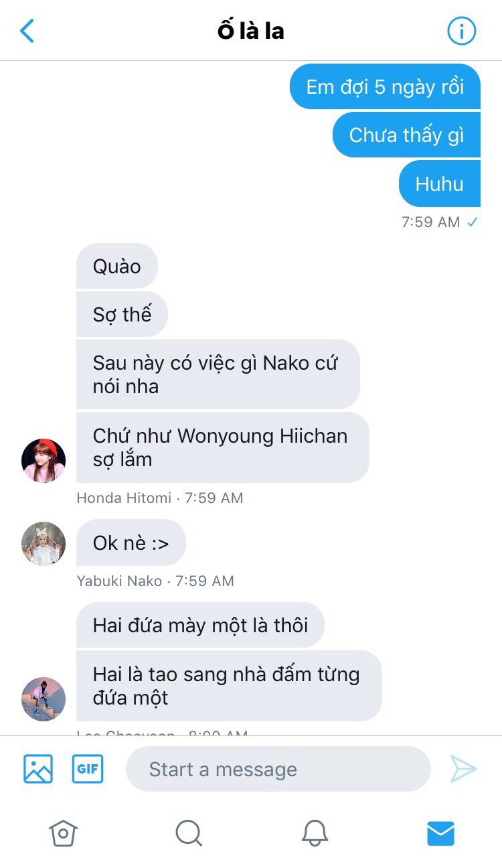The height and width of the screenshot is (868, 502).
Task: Tap the send message arrow
Action: (x=463, y=769)
